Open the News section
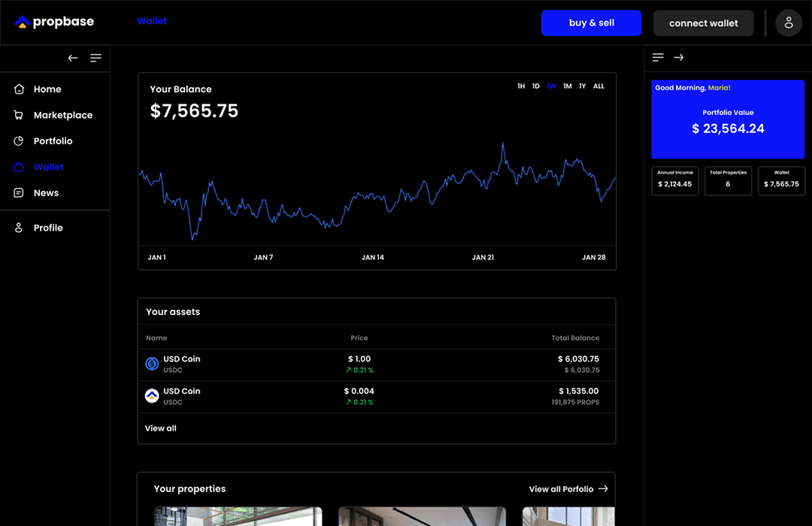The width and height of the screenshot is (812, 526). click(x=46, y=193)
